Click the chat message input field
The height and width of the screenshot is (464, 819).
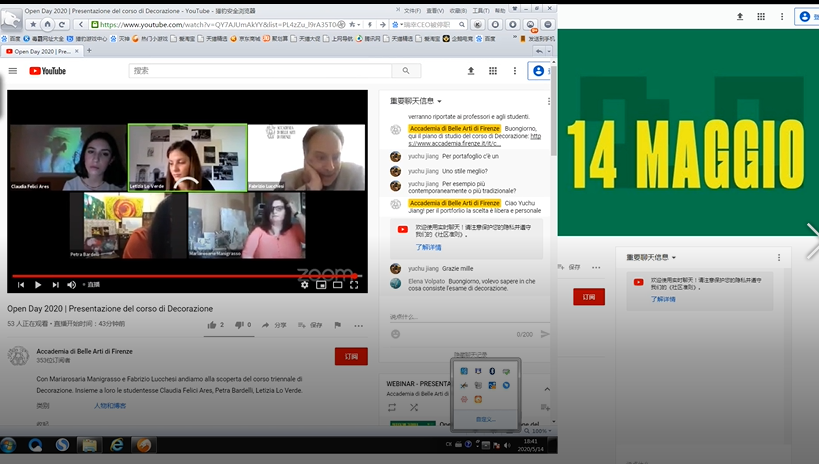(469, 317)
